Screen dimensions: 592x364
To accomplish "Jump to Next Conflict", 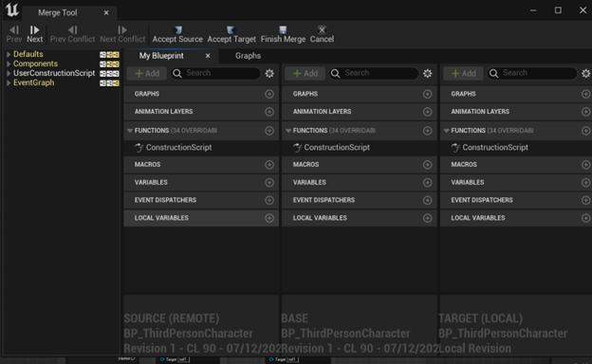I will (x=122, y=34).
